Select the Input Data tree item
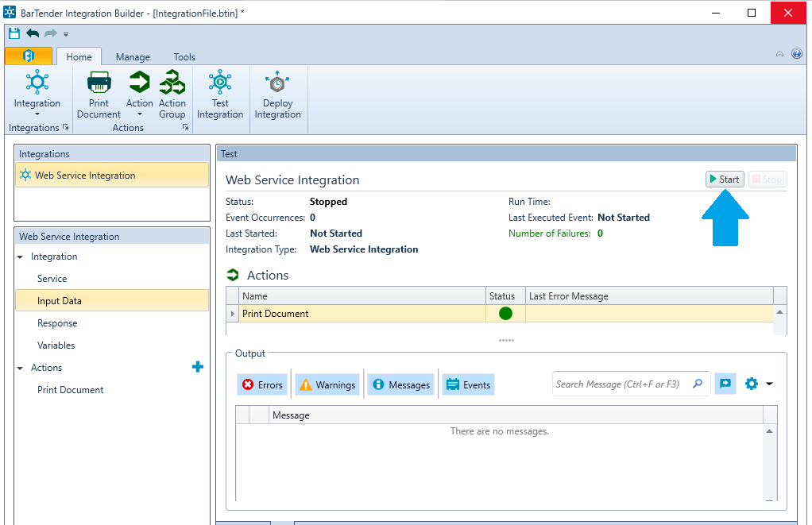812x525 pixels. coord(112,301)
